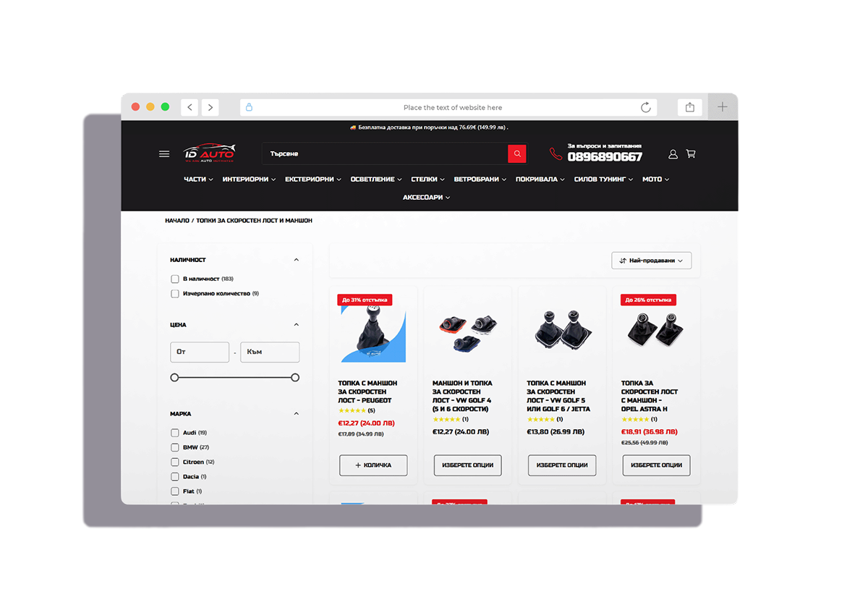Click the ID Auto logo
868x608 pixels.
click(209, 153)
